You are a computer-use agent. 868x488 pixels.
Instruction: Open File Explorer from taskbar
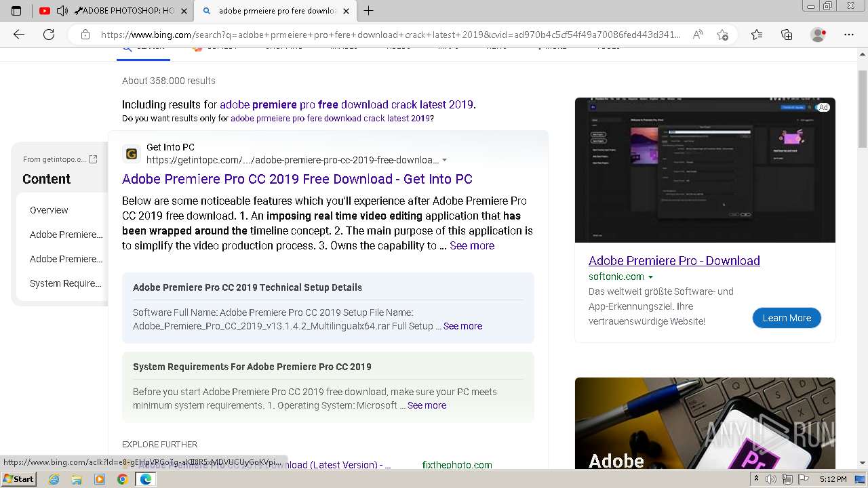pos(77,479)
